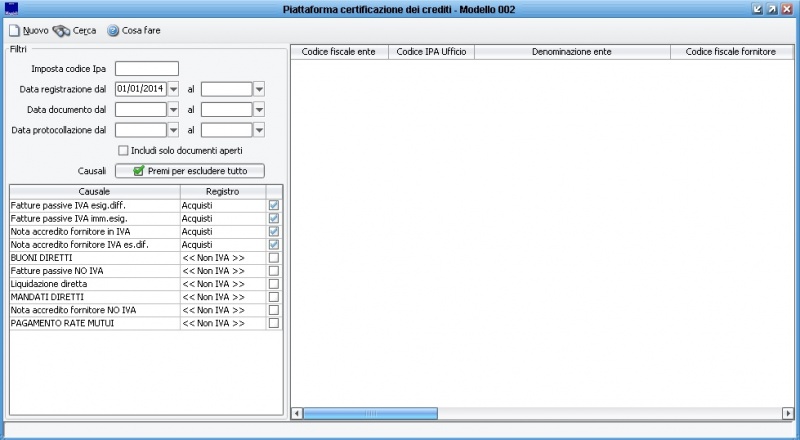Uncheck Nota accredito fornitore IVA es.dif. checkbox
The width and height of the screenshot is (800, 440).
(274, 245)
